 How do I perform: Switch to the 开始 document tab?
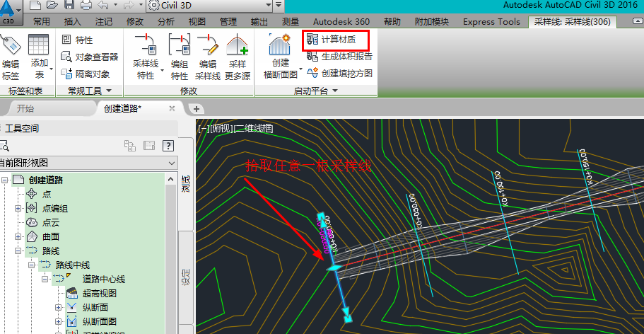(25, 109)
